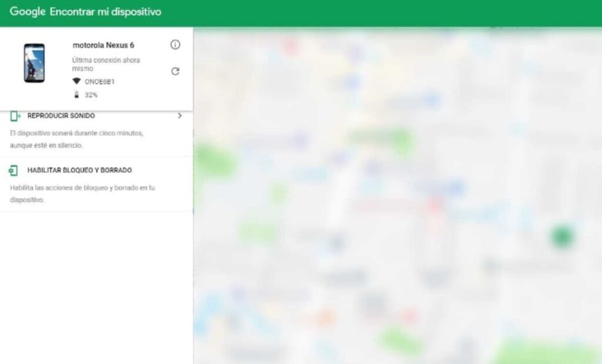Viewport: 602px width, 364px height.
Task: Click the Google logo in the header
Action: (27, 12)
